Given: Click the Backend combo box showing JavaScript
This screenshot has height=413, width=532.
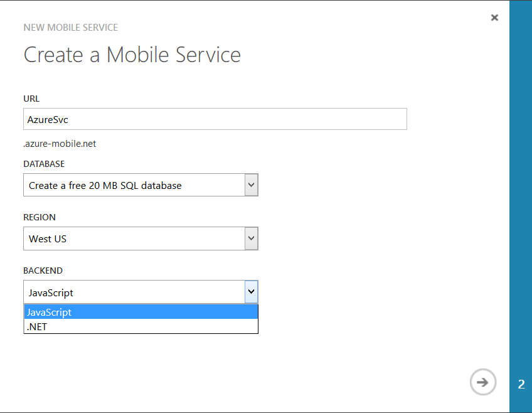Looking at the screenshot, I should [x=134, y=292].
